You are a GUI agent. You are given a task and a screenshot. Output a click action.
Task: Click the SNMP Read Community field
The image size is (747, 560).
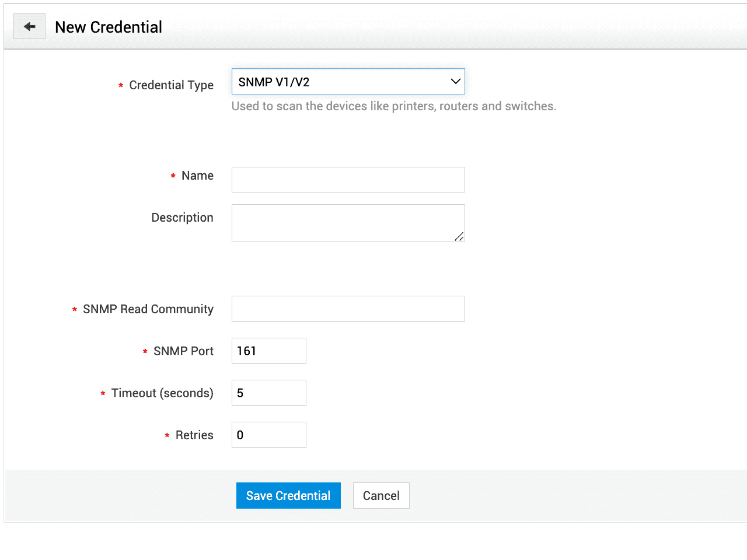[x=348, y=309]
